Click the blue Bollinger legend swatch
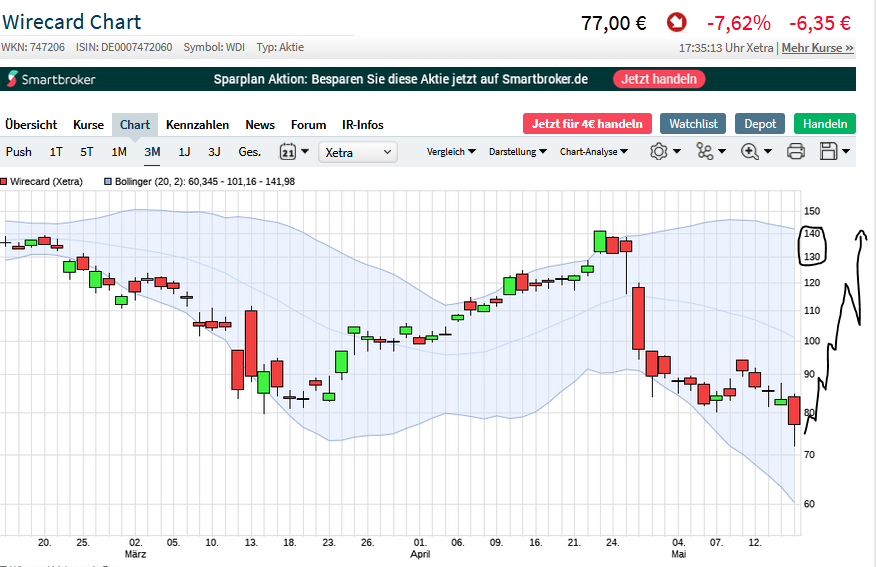The width and height of the screenshot is (876, 567). [108, 182]
